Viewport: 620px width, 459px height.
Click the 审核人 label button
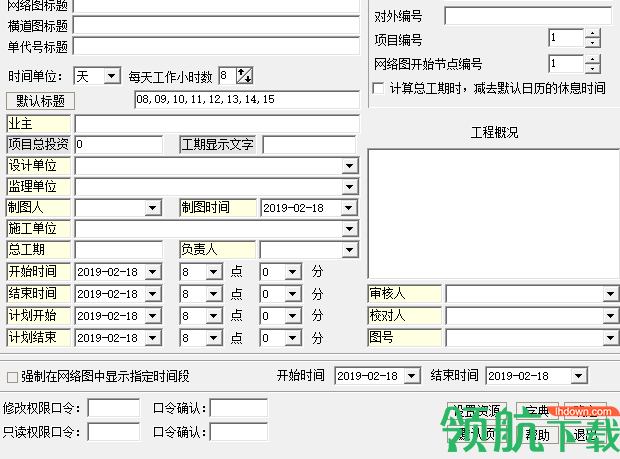[405, 294]
